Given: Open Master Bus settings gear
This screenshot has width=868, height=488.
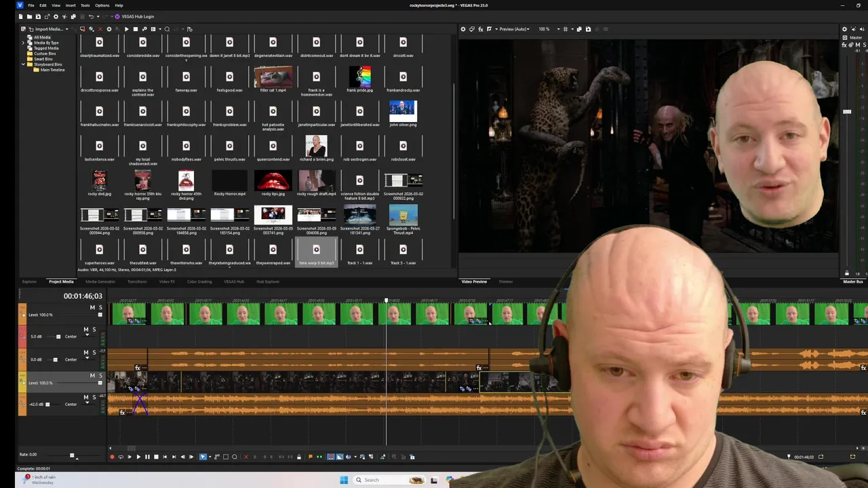Looking at the screenshot, I should [844, 29].
